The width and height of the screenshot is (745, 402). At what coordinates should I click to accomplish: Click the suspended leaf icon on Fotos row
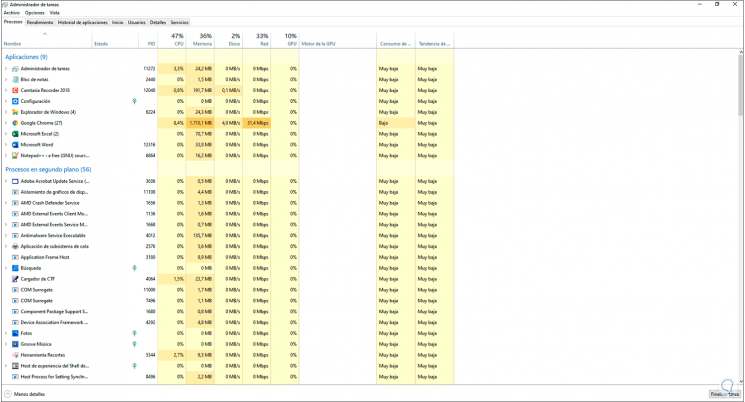(x=134, y=334)
